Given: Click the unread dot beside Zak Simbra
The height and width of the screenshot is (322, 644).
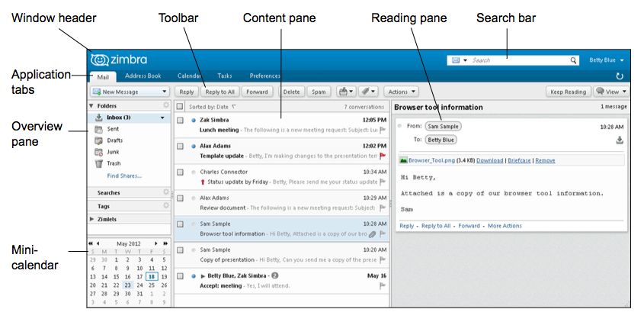Looking at the screenshot, I should pos(194,121).
